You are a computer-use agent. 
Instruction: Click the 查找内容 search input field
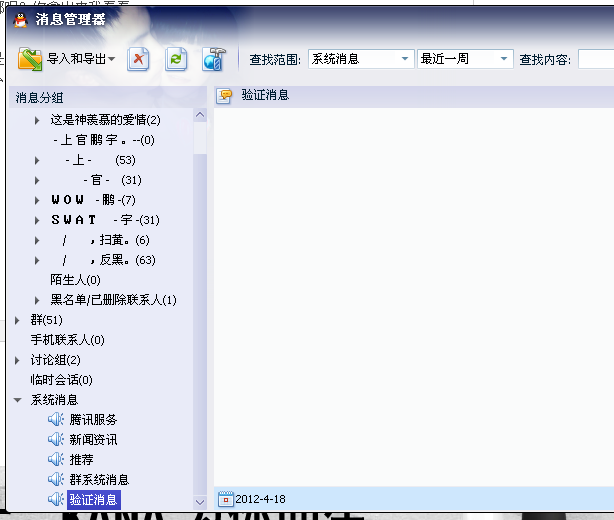click(596, 59)
